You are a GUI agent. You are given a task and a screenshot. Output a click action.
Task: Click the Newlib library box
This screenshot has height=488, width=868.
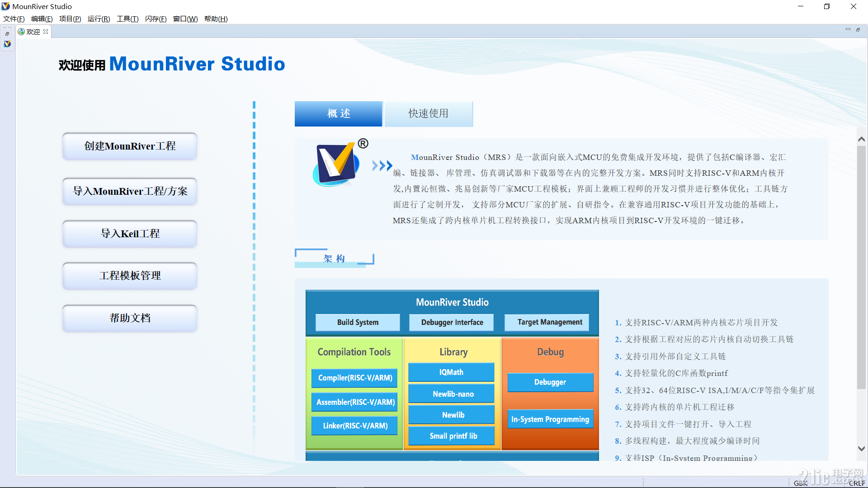[x=451, y=415]
